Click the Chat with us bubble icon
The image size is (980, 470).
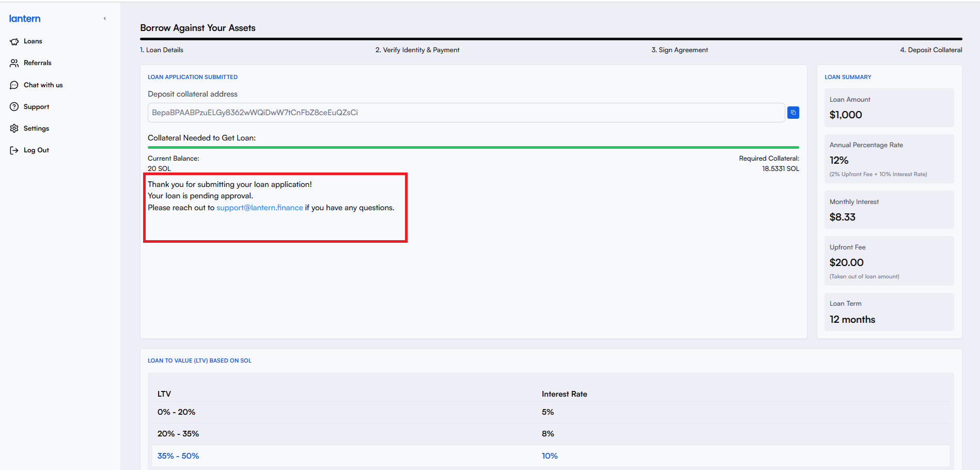14,85
